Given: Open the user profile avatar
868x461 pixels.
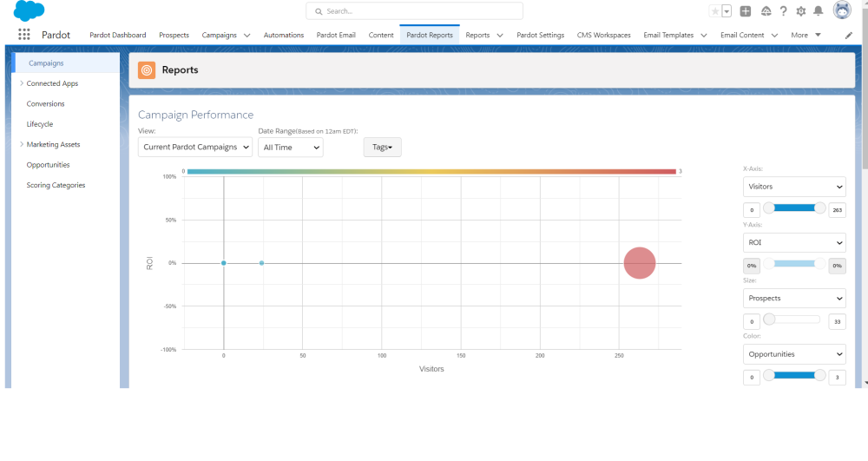Looking at the screenshot, I should (x=842, y=10).
